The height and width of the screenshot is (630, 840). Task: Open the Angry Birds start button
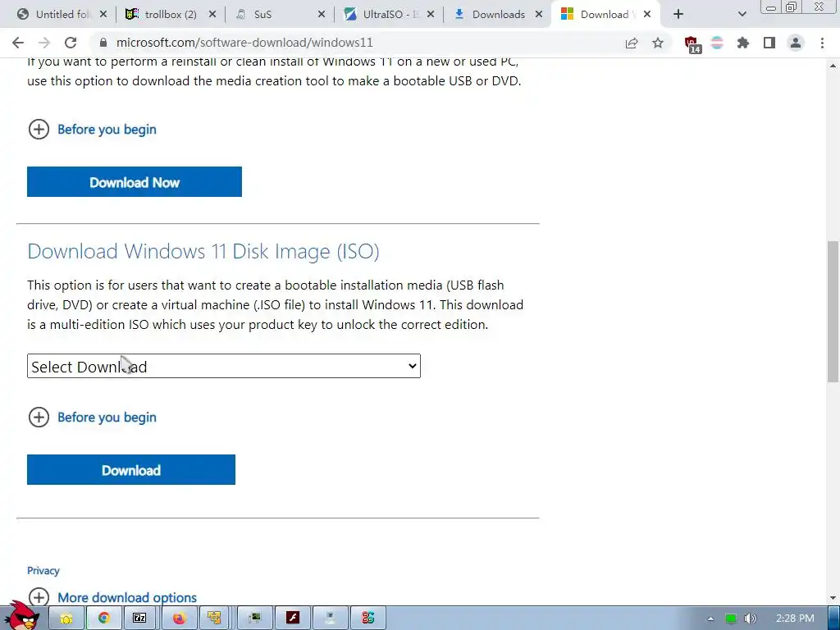point(22,616)
